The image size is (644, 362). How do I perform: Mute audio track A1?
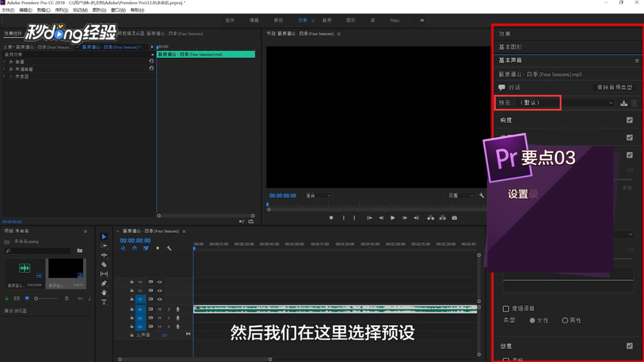tap(160, 310)
